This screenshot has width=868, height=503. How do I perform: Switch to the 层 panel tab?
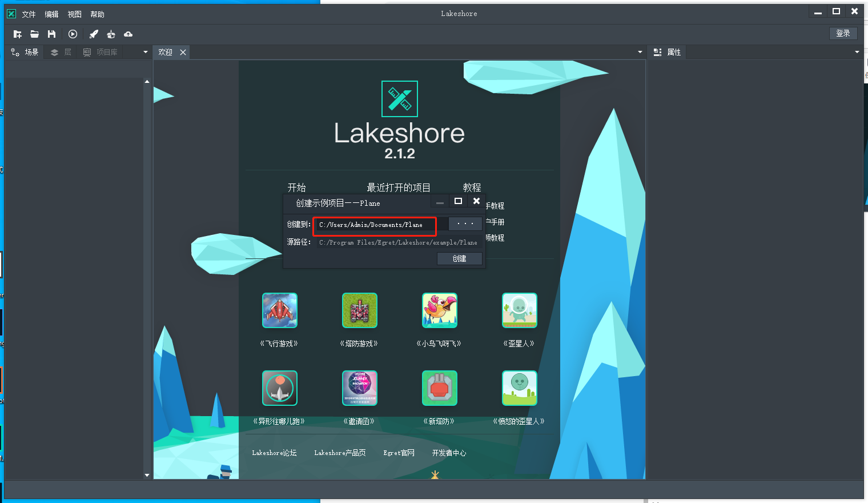pos(61,52)
